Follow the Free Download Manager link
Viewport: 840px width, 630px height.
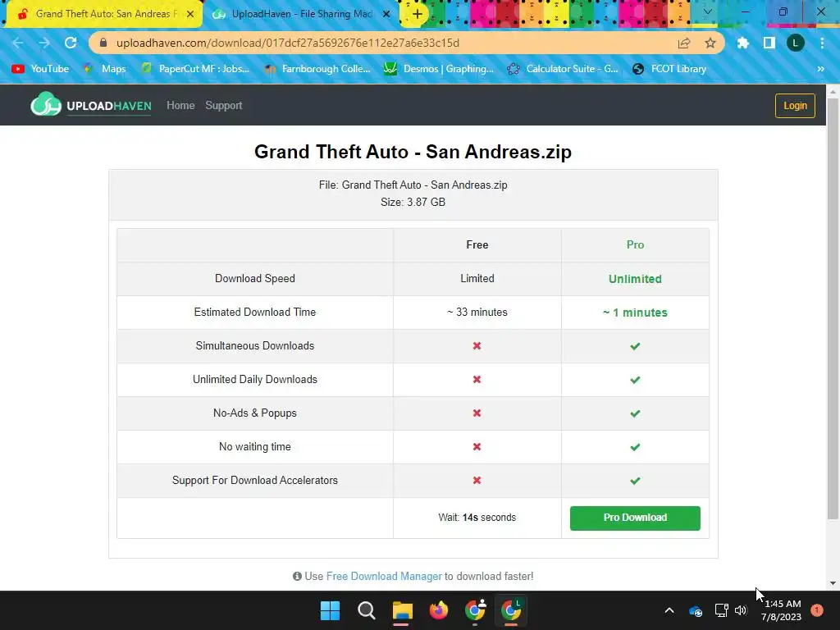point(384,577)
